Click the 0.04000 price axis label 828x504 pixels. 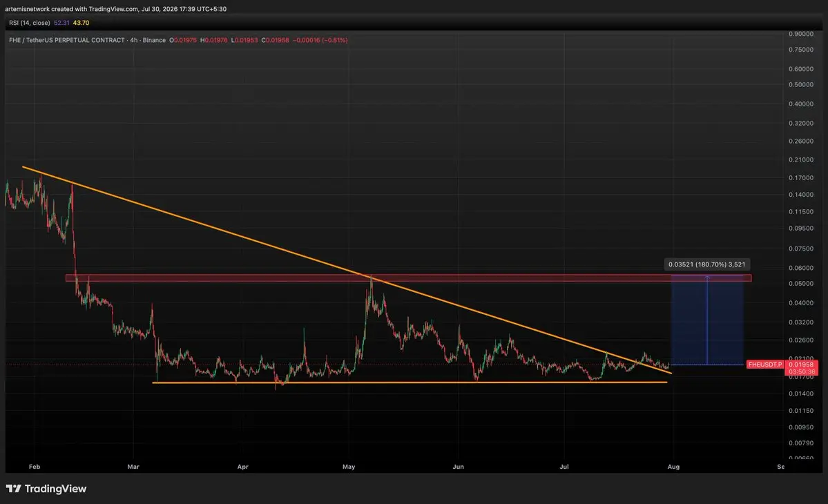point(801,303)
